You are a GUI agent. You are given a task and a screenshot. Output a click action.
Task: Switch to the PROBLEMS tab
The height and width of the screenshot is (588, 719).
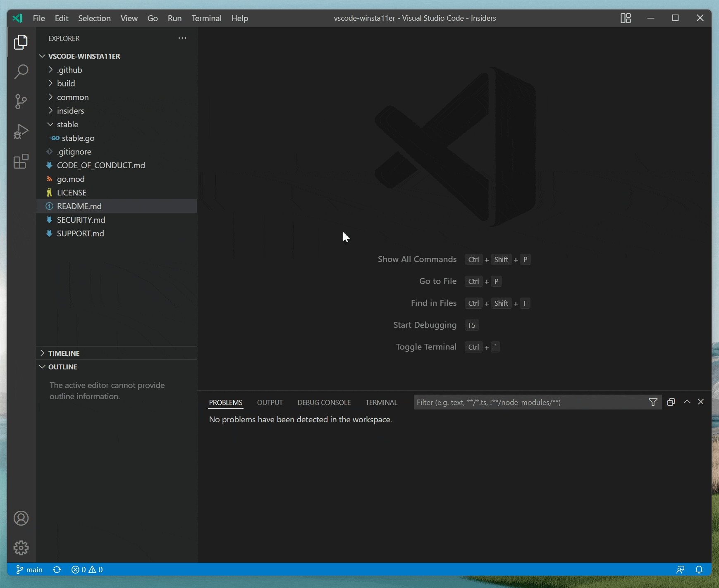coord(226,402)
